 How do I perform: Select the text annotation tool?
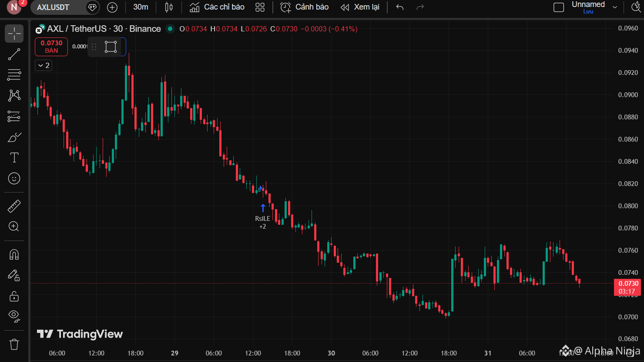(14, 158)
